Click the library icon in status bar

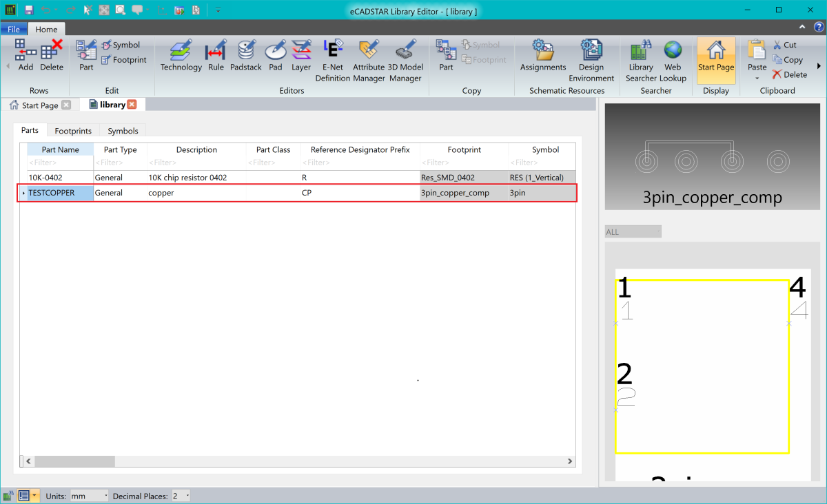tap(8, 496)
